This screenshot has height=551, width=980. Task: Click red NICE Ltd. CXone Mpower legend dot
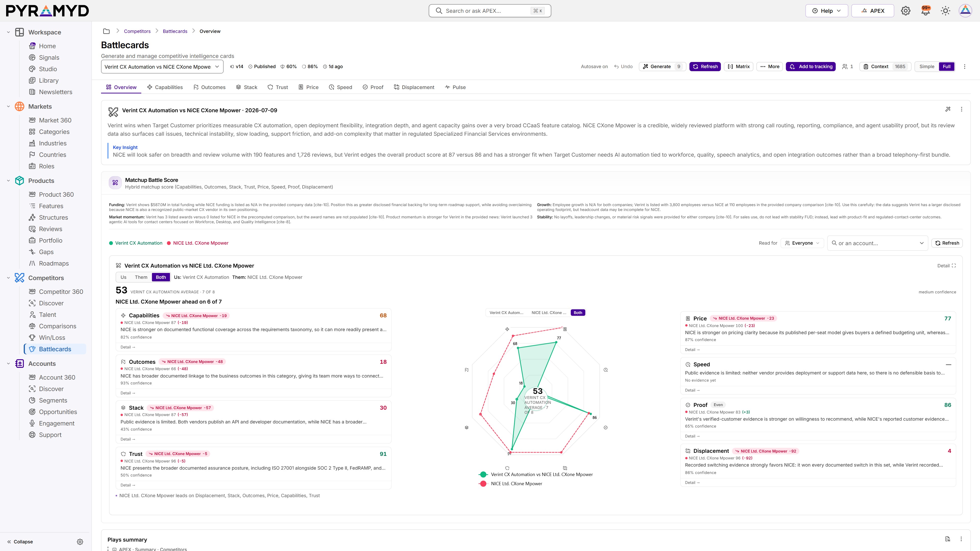coord(168,243)
